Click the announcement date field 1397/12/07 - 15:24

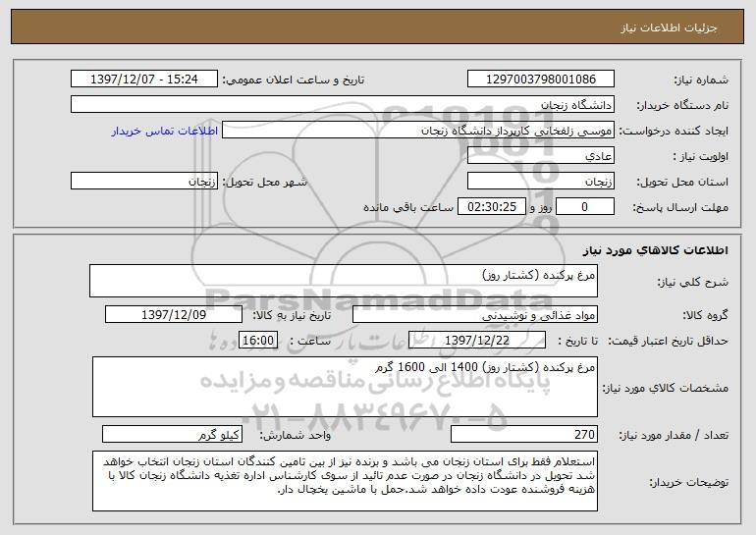(144, 80)
